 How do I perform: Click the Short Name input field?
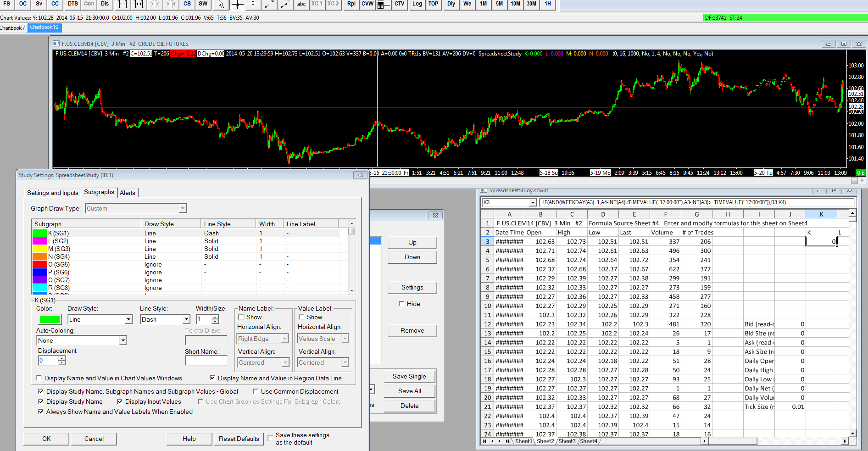click(206, 361)
